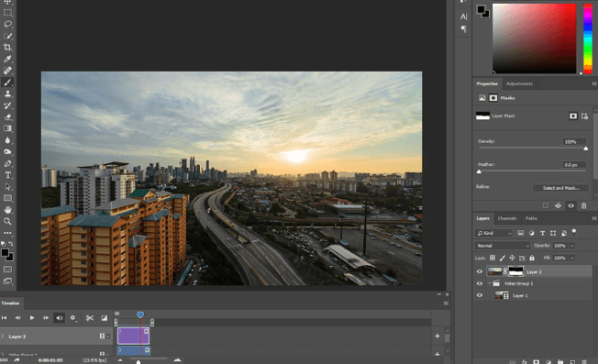
Task: Select the Blur tool
Action: [x=7, y=140]
